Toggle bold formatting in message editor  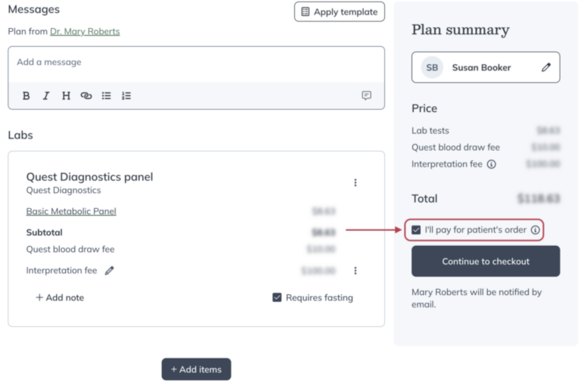[26, 96]
